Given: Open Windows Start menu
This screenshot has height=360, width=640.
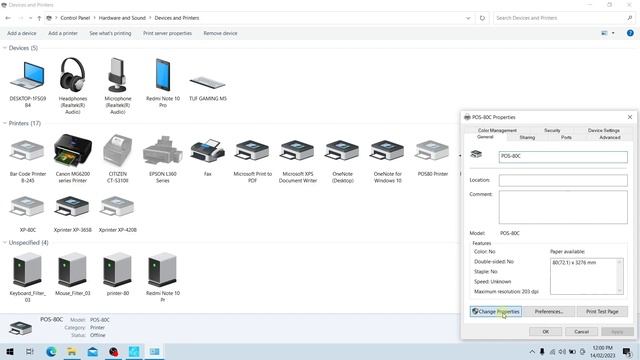Looking at the screenshot, I should pos(9,351).
